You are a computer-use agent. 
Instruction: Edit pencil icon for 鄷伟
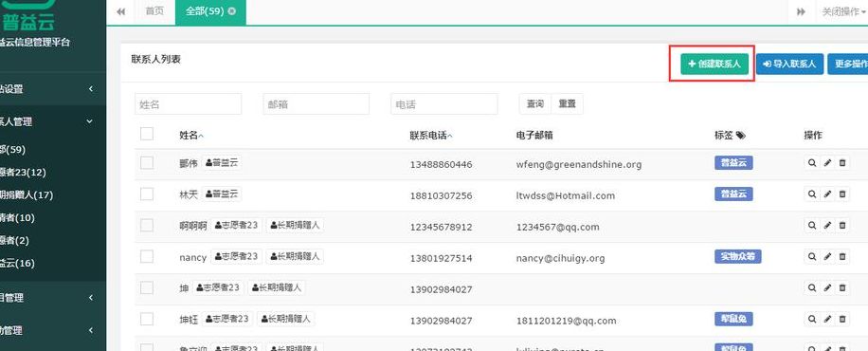(827, 163)
